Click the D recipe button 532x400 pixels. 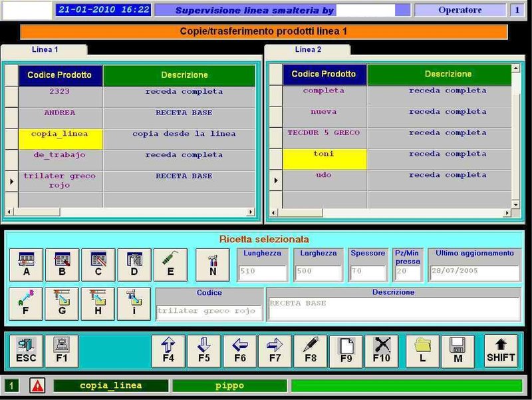134,265
